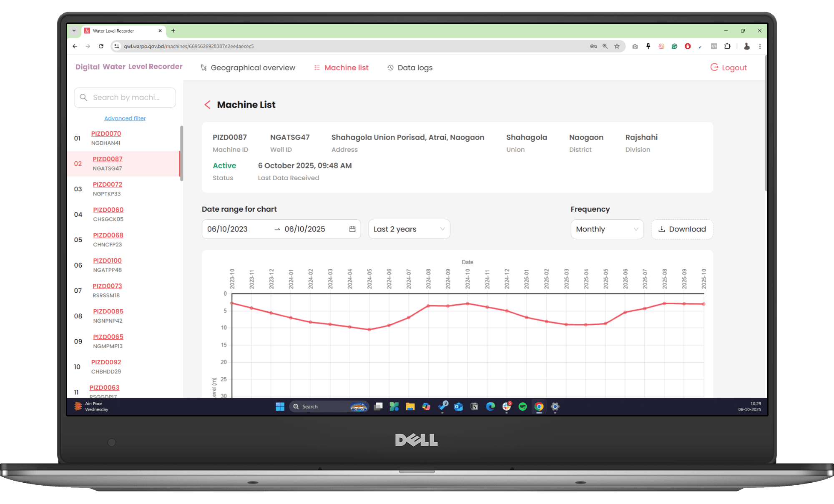Screen dimensions: 834x504
Task: Click the machine list sidebar scrollbar
Action: pyautogui.click(x=181, y=153)
